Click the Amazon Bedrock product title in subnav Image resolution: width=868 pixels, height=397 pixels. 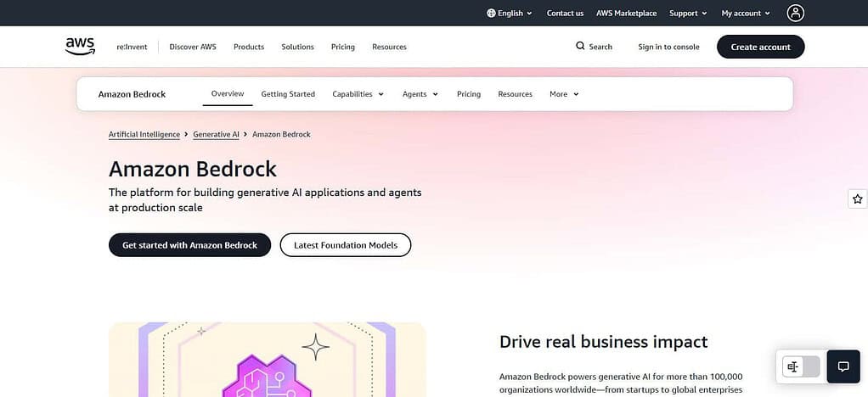(x=132, y=94)
